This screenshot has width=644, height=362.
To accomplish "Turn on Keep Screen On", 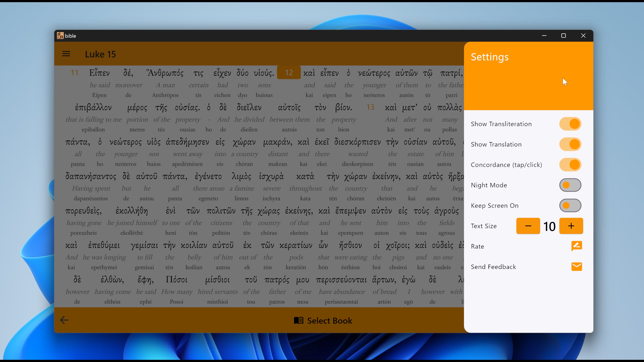I will point(570,205).
